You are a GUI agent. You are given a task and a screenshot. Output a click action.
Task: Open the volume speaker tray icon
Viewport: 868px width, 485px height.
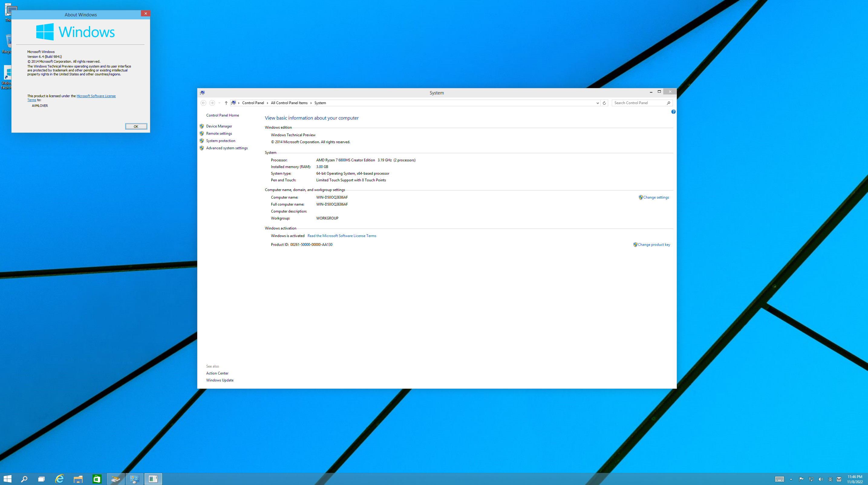[821, 479]
